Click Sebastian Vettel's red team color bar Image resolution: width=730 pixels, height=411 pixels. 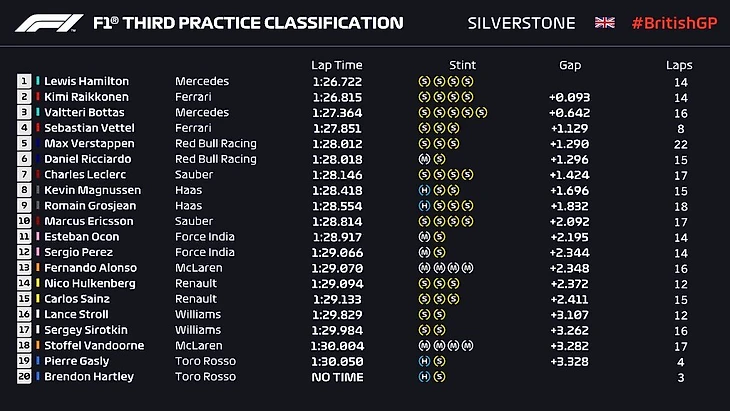point(38,128)
